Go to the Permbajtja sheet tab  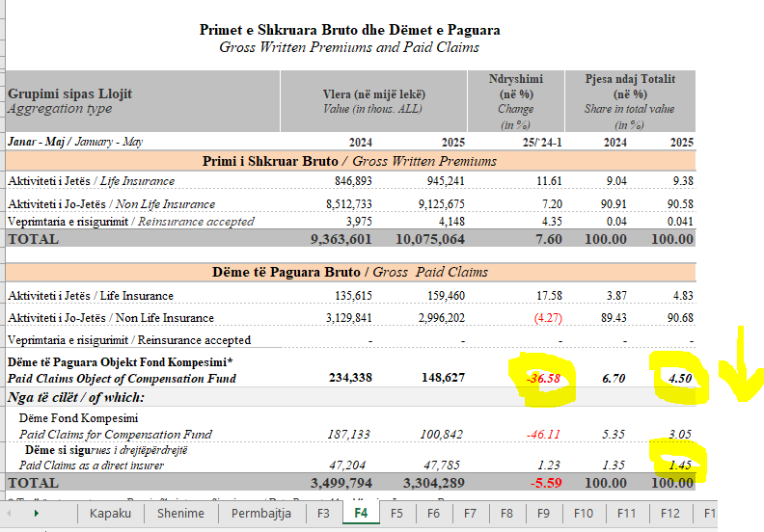pyautogui.click(x=260, y=514)
